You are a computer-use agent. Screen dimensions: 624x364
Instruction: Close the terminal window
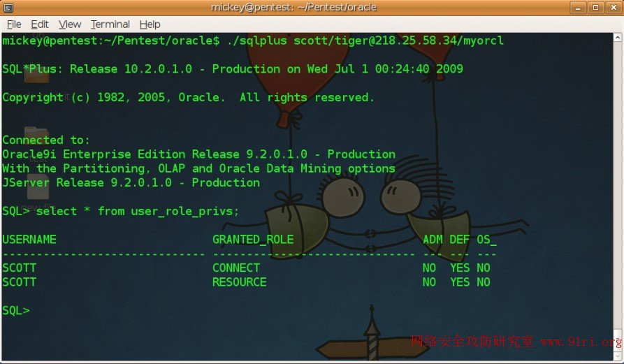click(x=614, y=8)
